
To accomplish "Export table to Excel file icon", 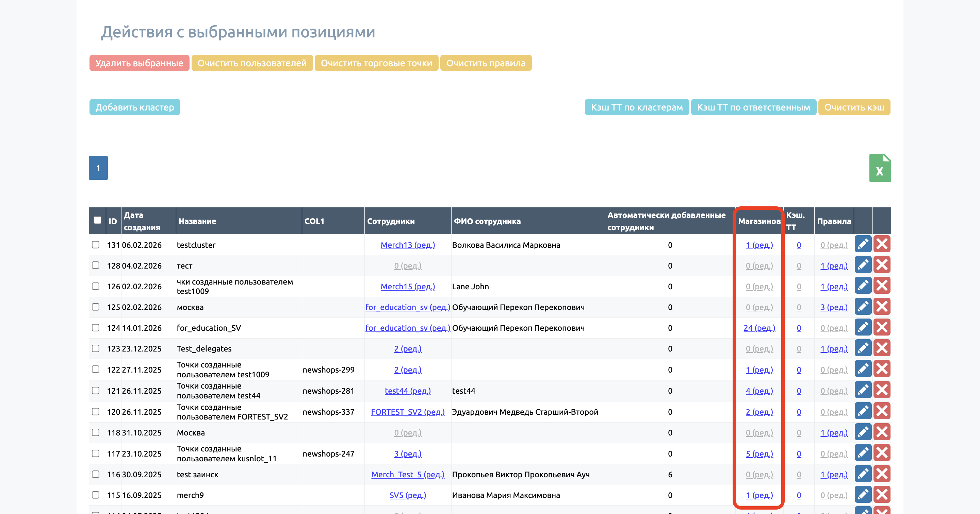I will pyautogui.click(x=879, y=168).
